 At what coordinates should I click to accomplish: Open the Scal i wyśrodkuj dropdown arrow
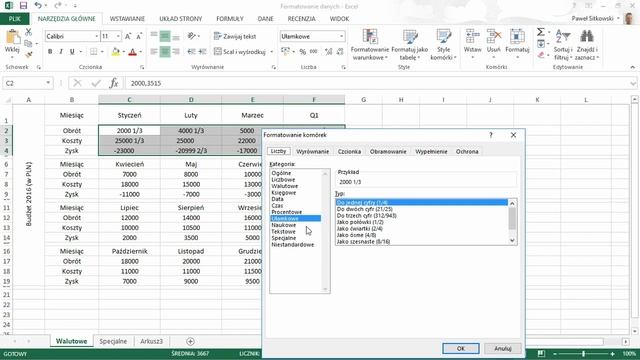pyautogui.click(x=271, y=52)
